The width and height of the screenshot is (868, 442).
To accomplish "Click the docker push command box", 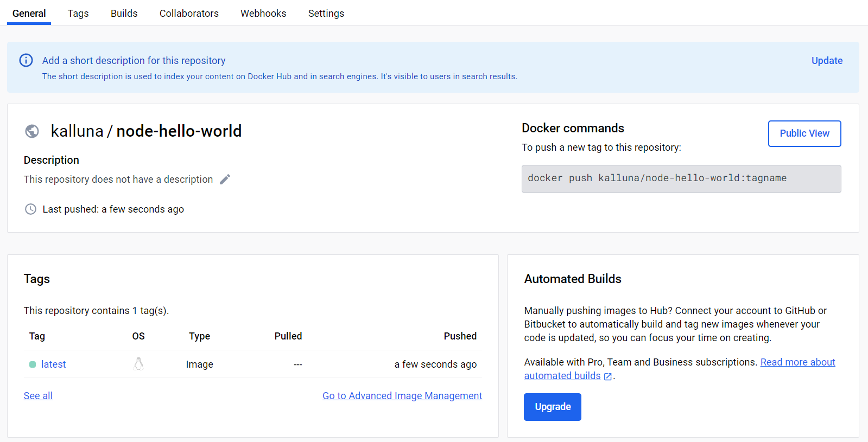I will (x=681, y=179).
